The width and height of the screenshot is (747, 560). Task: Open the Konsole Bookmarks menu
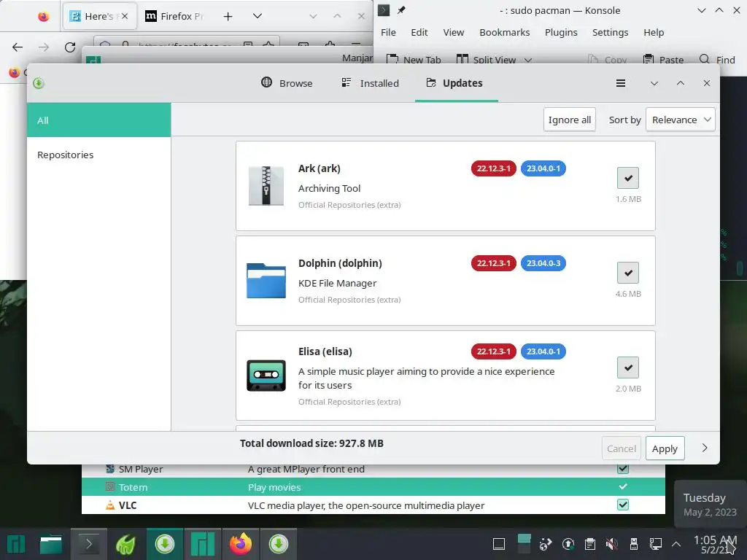505,32
